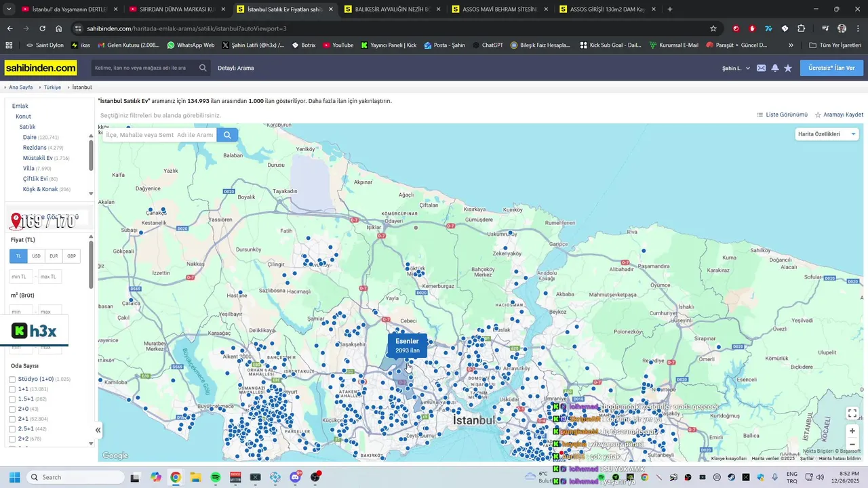Zoom out the map with minus button
This screenshot has height=488, width=868.
(852, 444)
